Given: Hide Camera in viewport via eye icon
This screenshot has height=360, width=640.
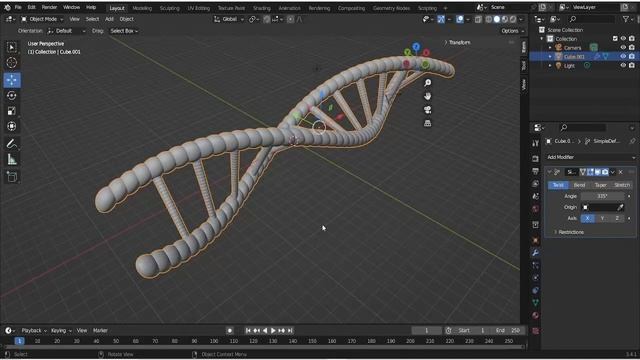Looking at the screenshot, I should coord(623,48).
